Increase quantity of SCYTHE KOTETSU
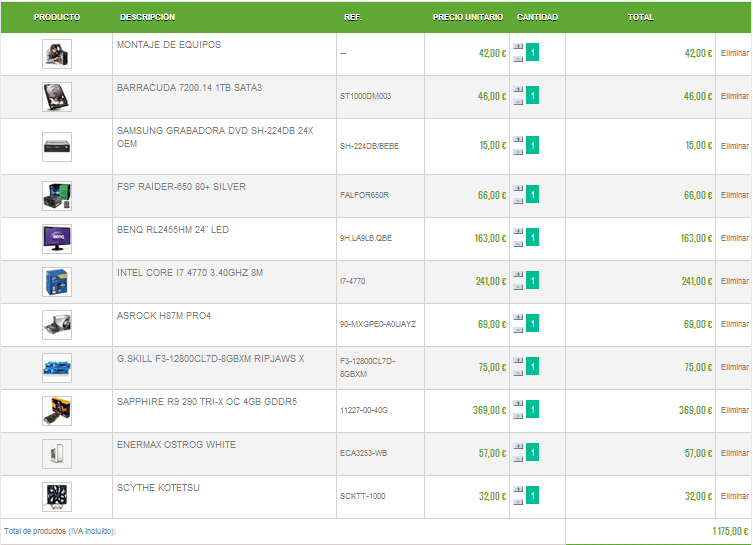 518,489
